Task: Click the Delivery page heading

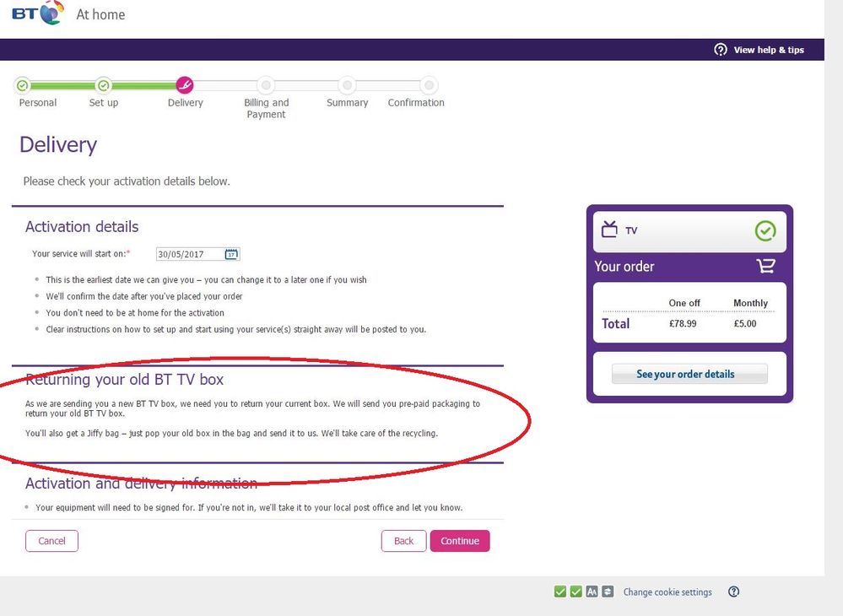Action: [x=58, y=144]
